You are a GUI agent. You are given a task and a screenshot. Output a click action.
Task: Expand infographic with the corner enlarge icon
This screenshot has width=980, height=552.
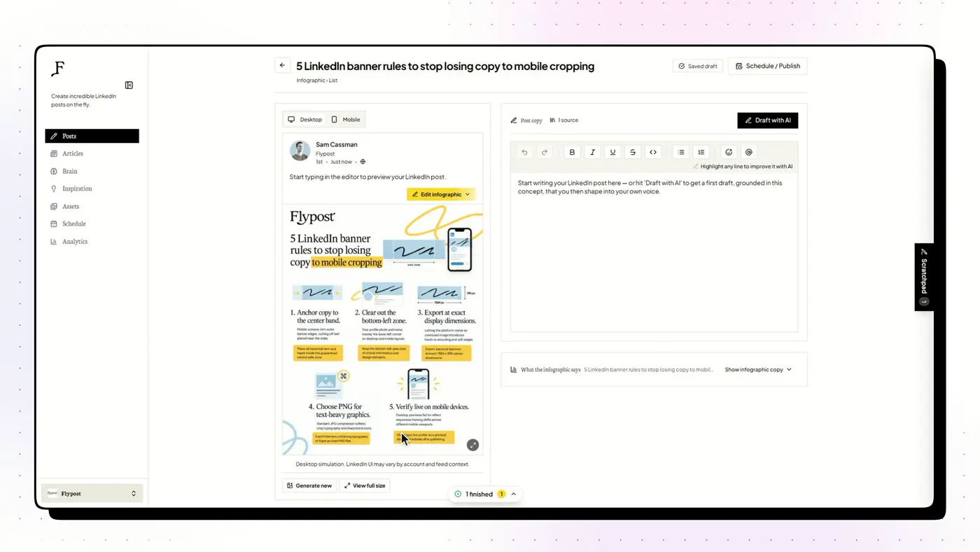473,445
